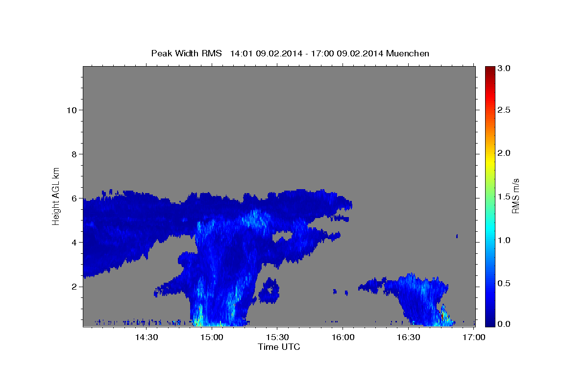Click the 1.5 colorbar value
This screenshot has width=588, height=392.
(x=504, y=196)
